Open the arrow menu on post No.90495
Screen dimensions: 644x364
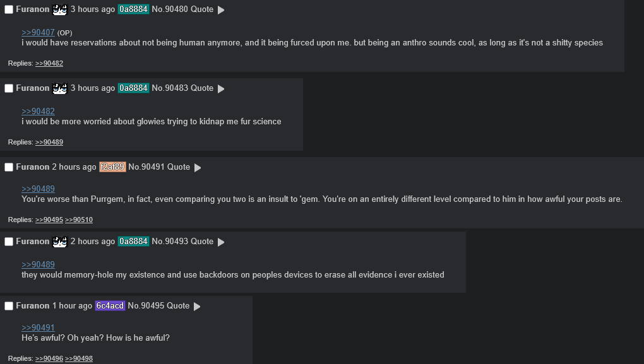197,307
